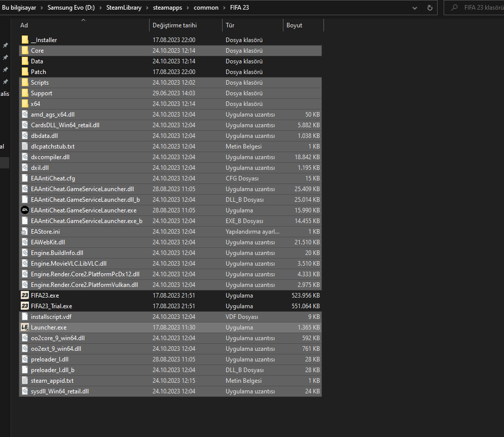Click the FIFA23.exe application icon
This screenshot has height=437, width=504.
point(25,295)
